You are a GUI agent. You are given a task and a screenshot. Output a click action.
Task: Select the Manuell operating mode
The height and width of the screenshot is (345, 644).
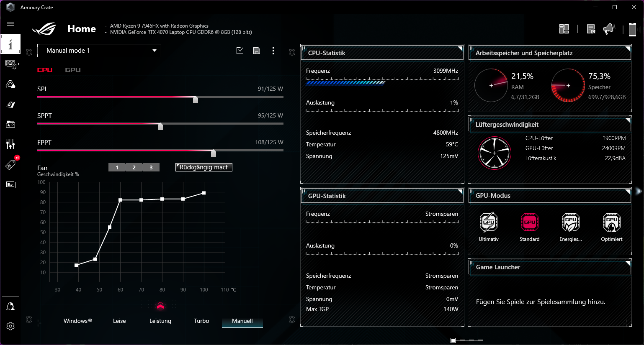[x=242, y=321]
